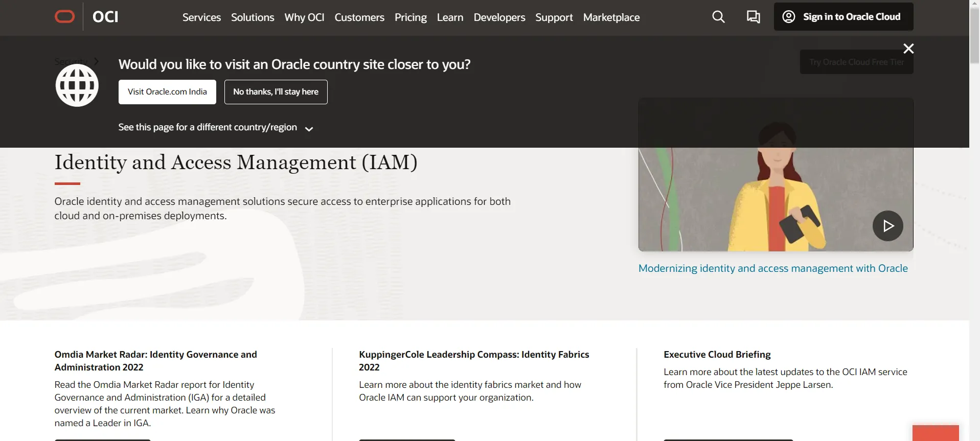
Task: Open the Why OCI menu
Action: tap(304, 17)
